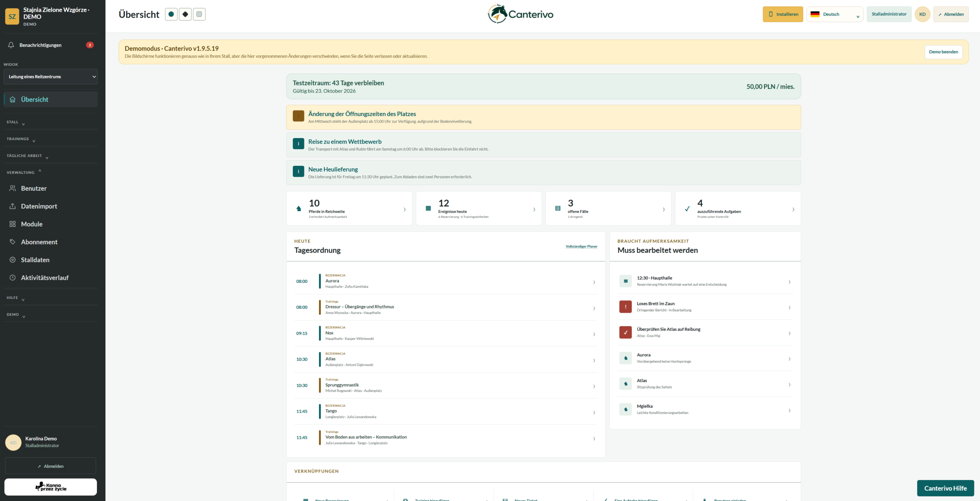The image size is (980, 501).
Task: Click calendar icon in Ereignisse heute card
Action: pyautogui.click(x=428, y=209)
